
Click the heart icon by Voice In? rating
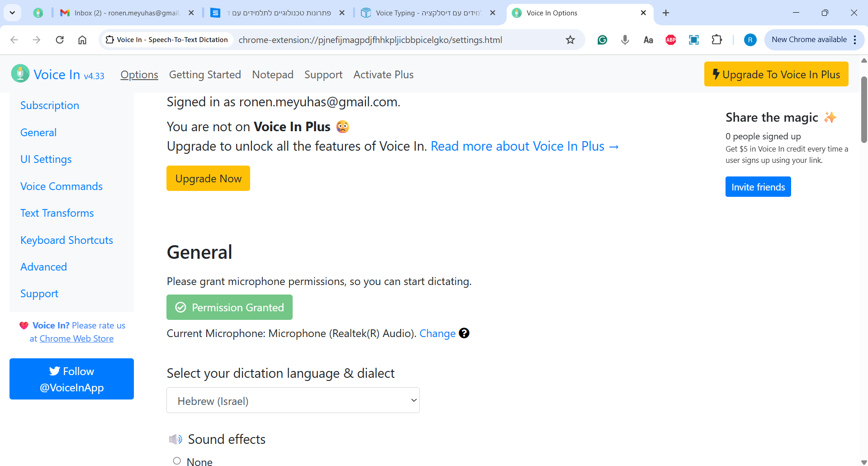(x=24, y=325)
